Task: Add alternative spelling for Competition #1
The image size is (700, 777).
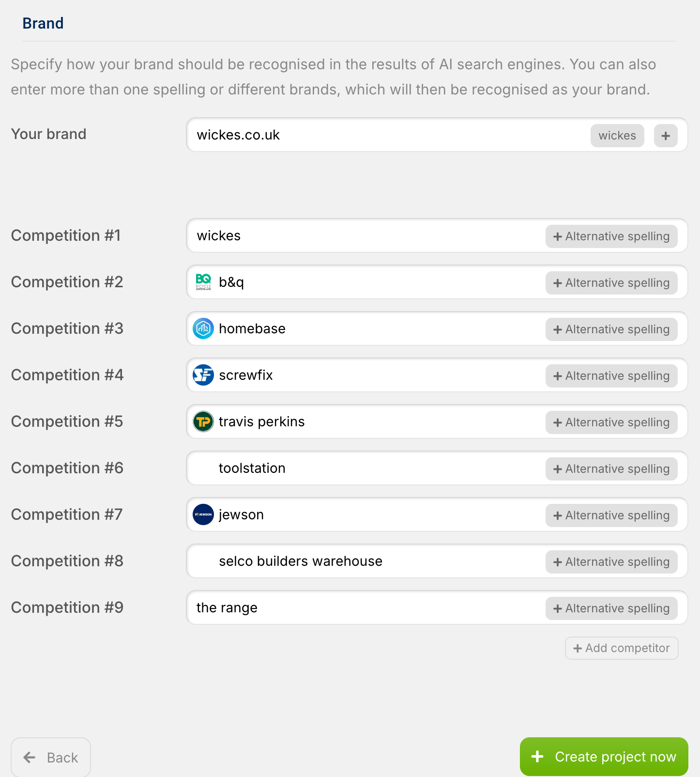Action: (611, 236)
